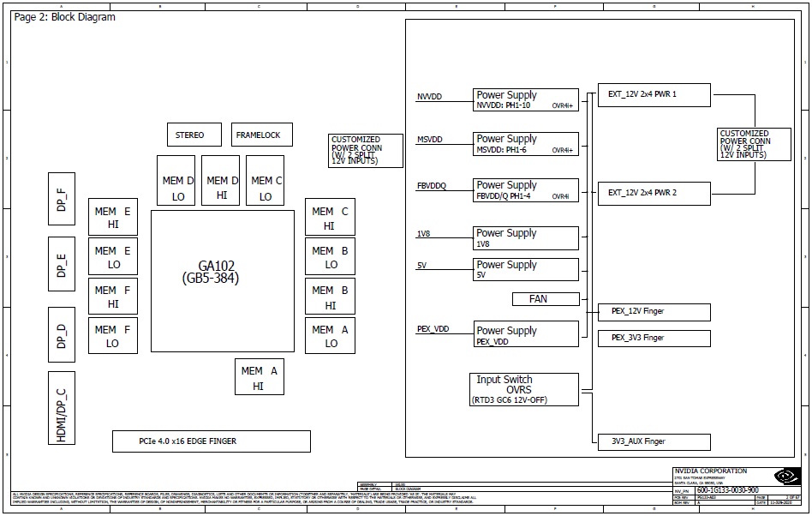Viewport: 812px width, 516px height.
Task: Select the Power Supply 1V8 block
Action: [x=526, y=238]
